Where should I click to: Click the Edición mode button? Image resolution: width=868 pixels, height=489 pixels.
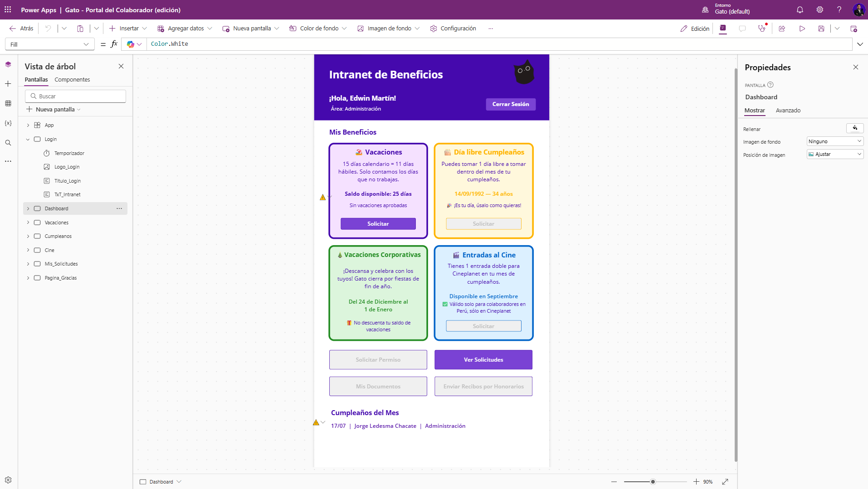click(x=695, y=28)
